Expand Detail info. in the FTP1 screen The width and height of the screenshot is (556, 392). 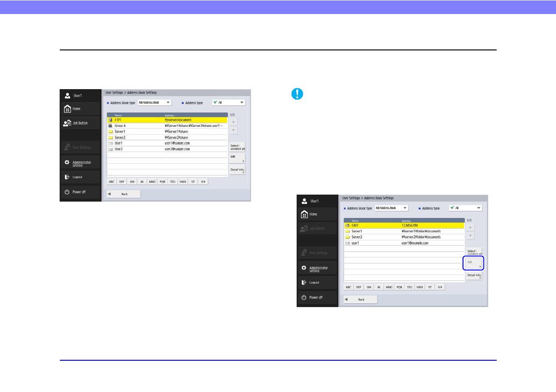[237, 169]
